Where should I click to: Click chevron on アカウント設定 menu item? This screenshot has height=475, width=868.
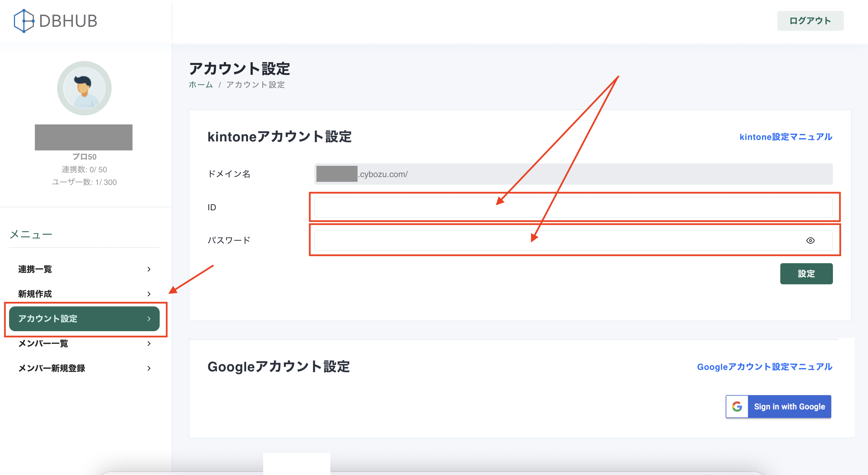149,318
